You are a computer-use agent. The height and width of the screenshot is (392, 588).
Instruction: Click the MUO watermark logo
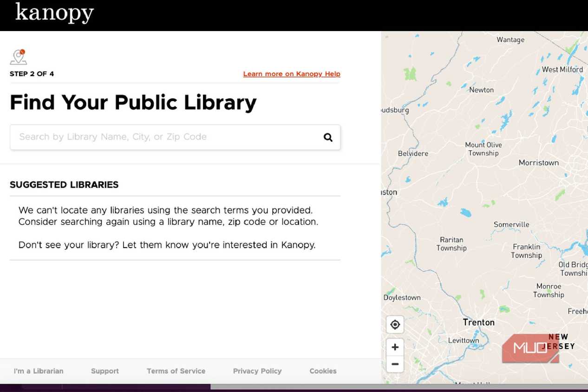(x=530, y=348)
